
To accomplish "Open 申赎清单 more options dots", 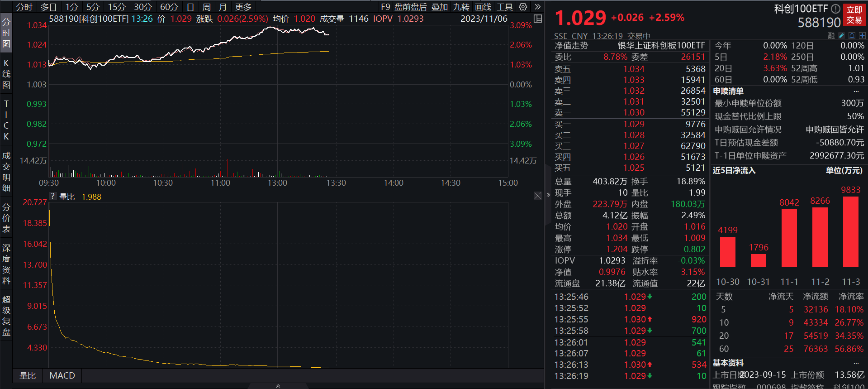I will 856,91.
